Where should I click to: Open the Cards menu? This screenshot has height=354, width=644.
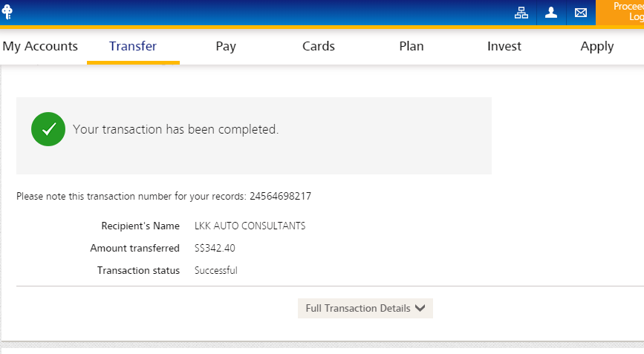[319, 46]
